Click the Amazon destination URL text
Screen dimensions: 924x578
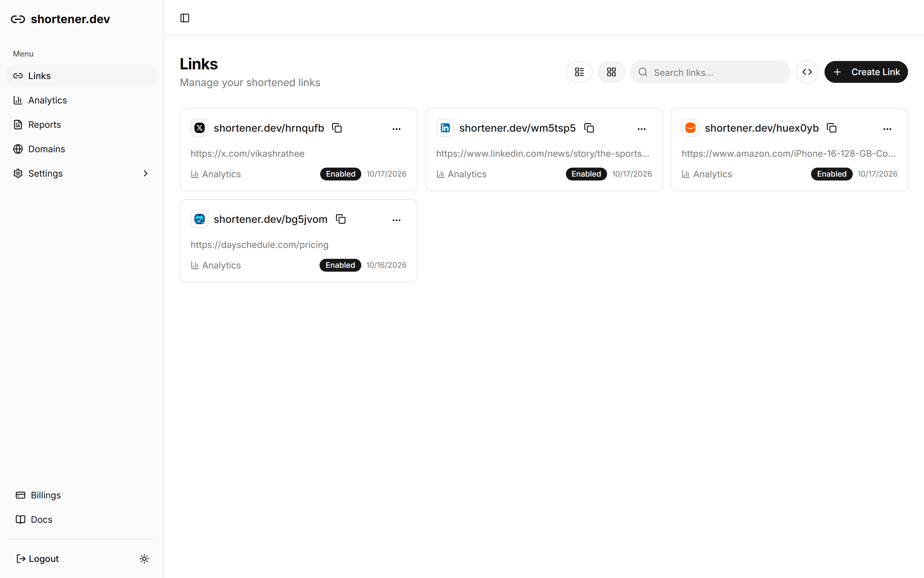click(x=789, y=154)
